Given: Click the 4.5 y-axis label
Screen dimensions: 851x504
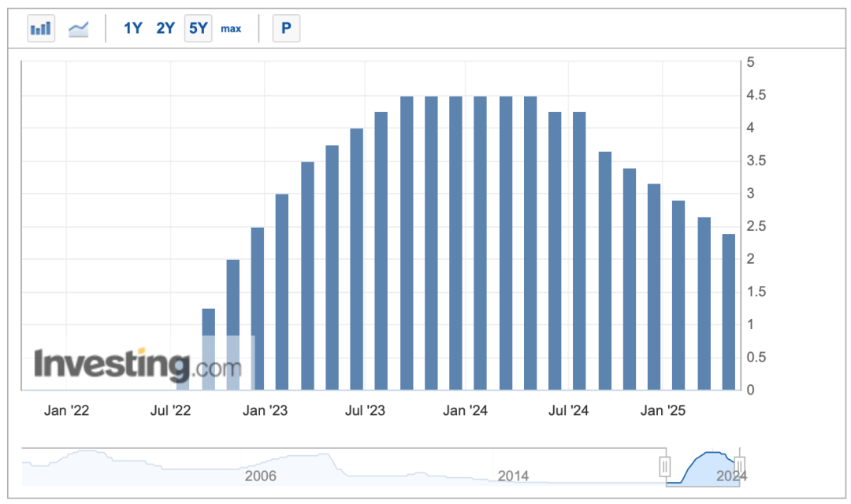Looking at the screenshot, I should pos(758,95).
